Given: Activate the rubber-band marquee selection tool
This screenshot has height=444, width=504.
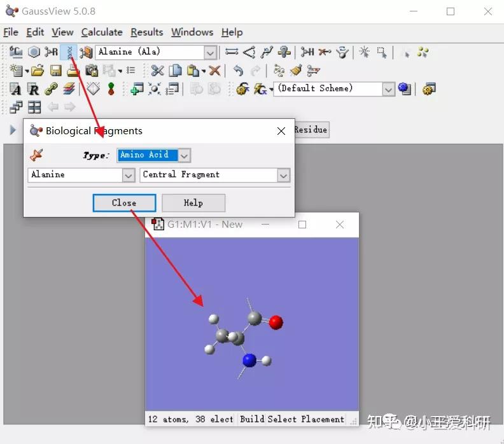Looking at the screenshot, I should pyautogui.click(x=382, y=52).
